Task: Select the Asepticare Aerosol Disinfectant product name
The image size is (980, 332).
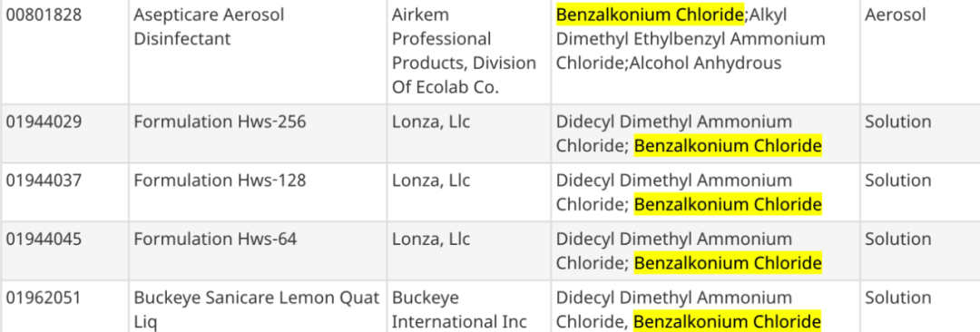Action: click(x=209, y=27)
